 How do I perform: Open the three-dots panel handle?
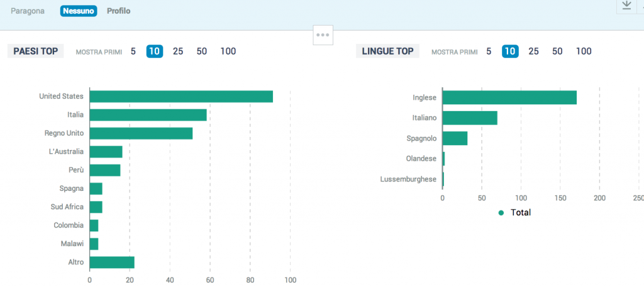click(x=323, y=35)
